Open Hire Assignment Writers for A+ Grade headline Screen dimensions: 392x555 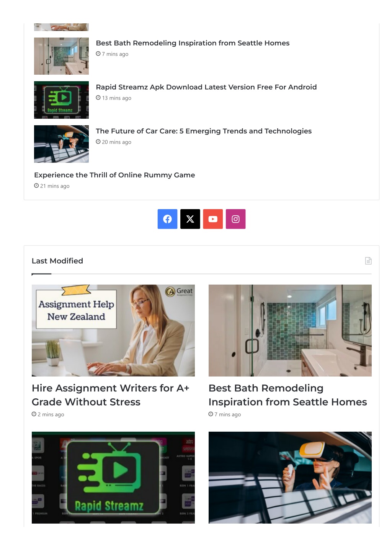point(111,395)
